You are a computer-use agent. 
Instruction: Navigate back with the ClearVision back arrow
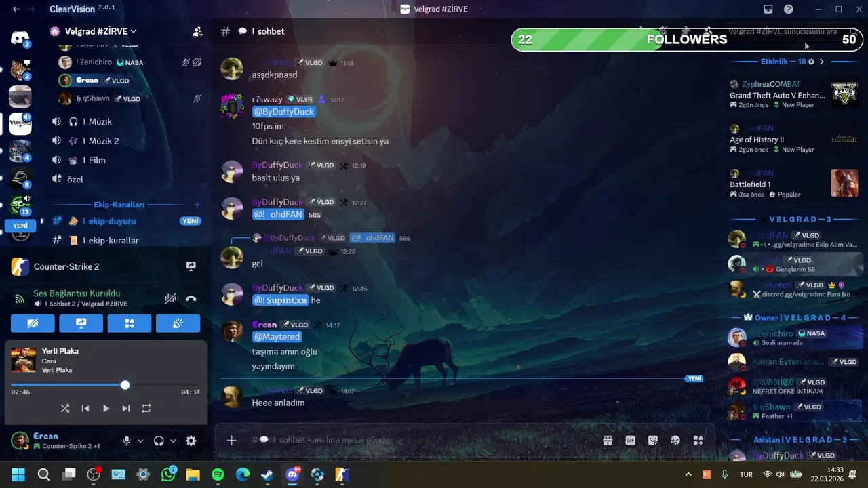click(16, 9)
